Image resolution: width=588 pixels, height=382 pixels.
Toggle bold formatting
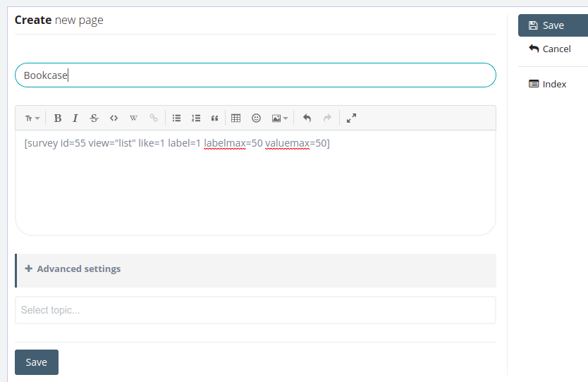click(x=57, y=118)
